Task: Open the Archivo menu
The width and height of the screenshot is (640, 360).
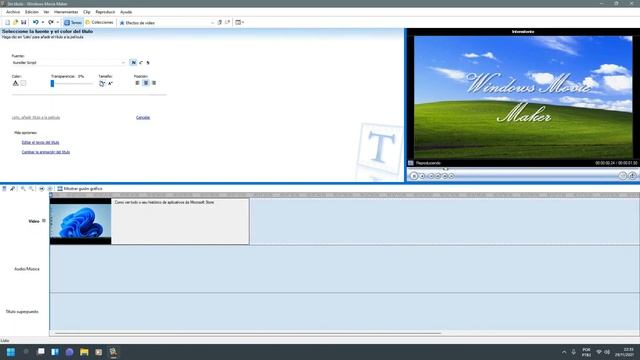Action: click(x=13, y=12)
